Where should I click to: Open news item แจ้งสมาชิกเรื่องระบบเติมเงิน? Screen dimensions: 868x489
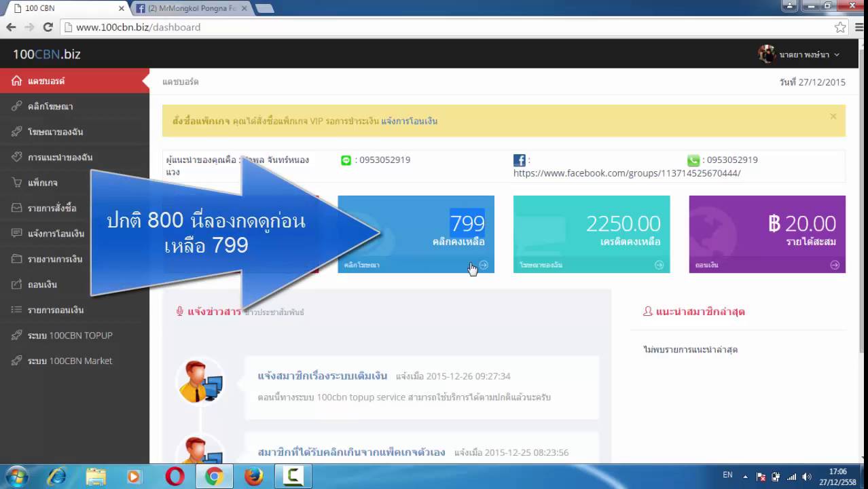(323, 376)
